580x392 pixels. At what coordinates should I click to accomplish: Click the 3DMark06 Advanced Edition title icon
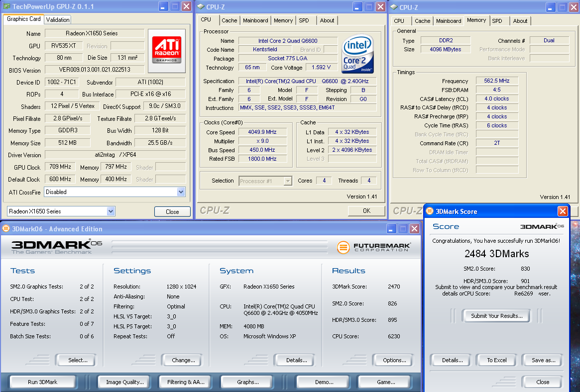coord(6,229)
